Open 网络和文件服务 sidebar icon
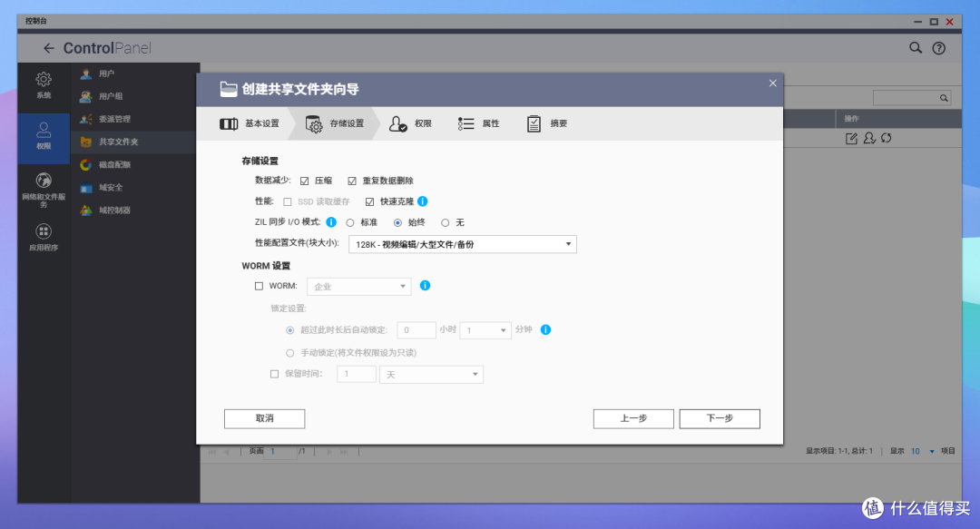 [44, 190]
